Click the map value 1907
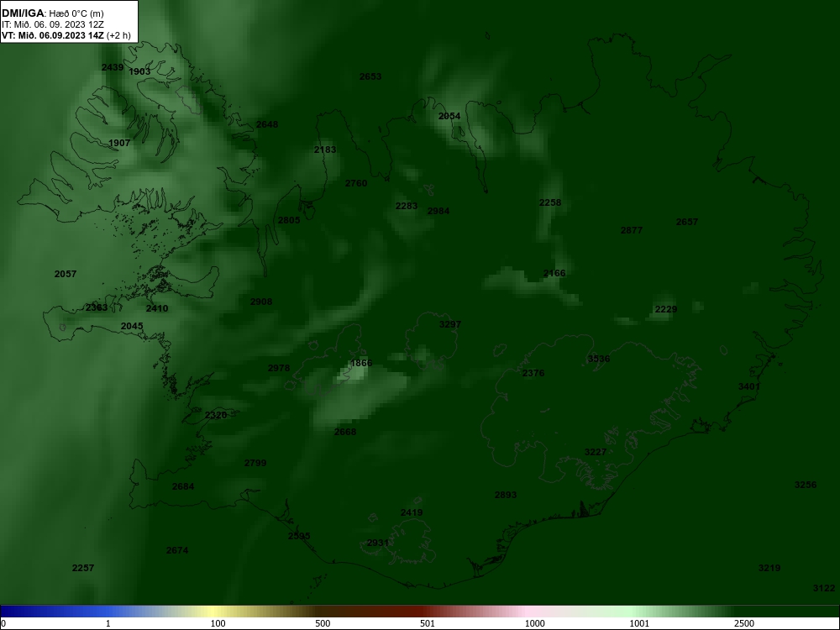840x630 pixels. [x=119, y=143]
